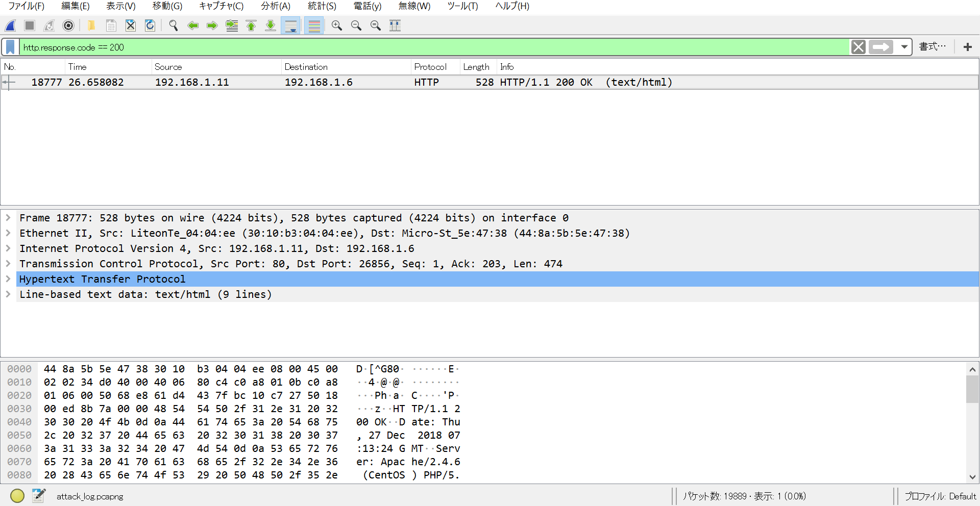Screen dimensions: 980x506
Task: Expand the Hypertext Transfer Protocol node
Action: point(8,279)
